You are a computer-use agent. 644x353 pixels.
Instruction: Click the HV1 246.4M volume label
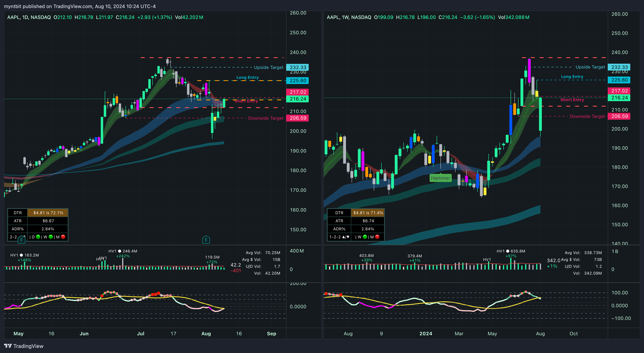point(123,251)
